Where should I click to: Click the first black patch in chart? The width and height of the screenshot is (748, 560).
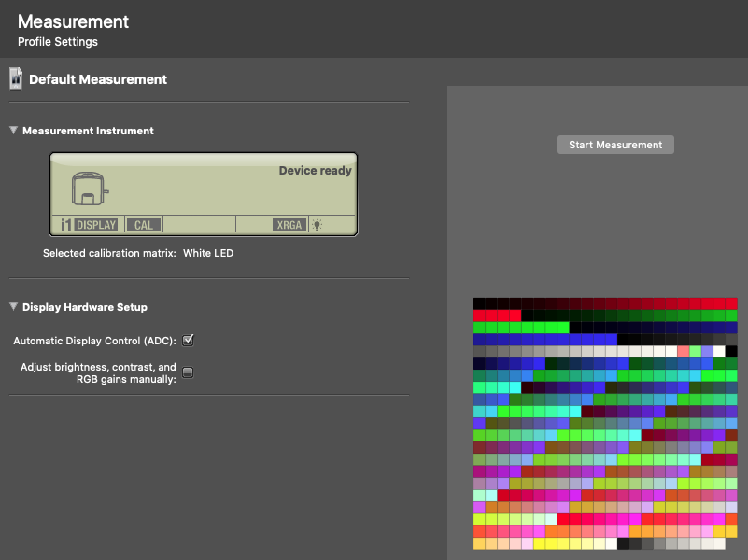[479, 303]
